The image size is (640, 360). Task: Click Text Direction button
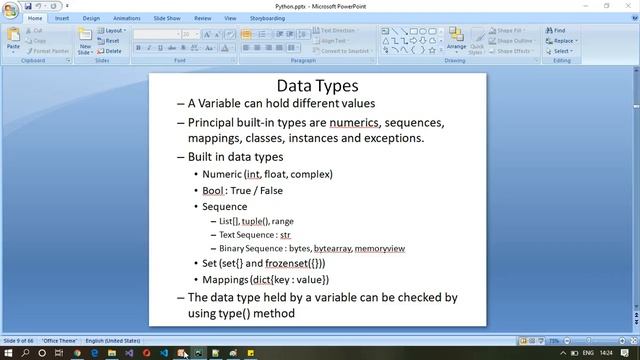336,31
